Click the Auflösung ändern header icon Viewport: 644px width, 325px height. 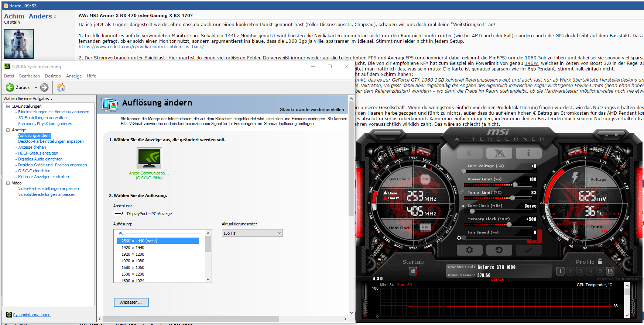pos(110,104)
